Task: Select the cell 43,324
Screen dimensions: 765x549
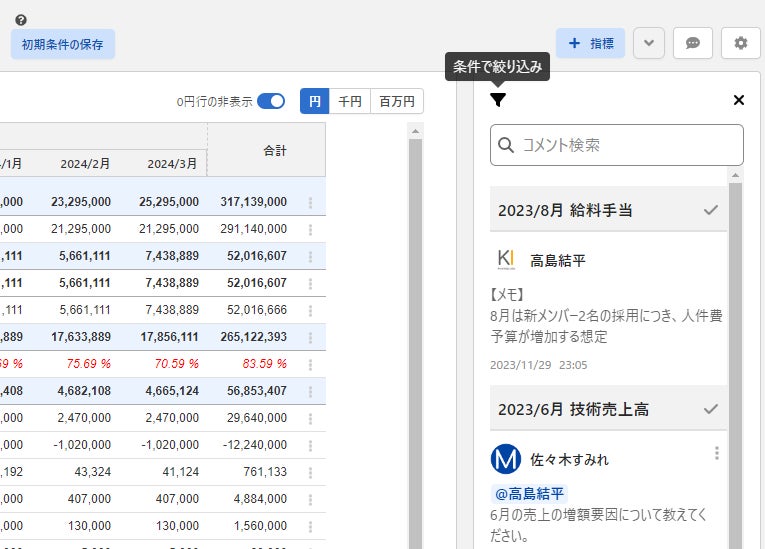Action: [x=93, y=472]
